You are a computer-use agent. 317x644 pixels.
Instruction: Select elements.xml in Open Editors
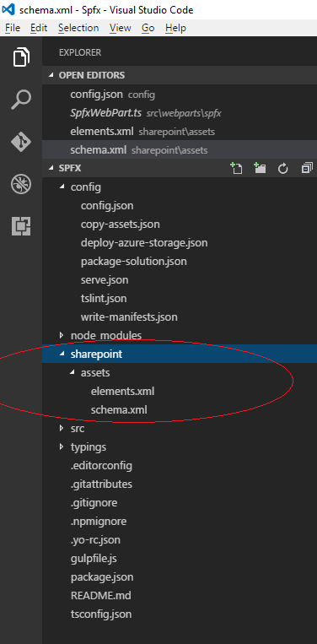coord(180,132)
